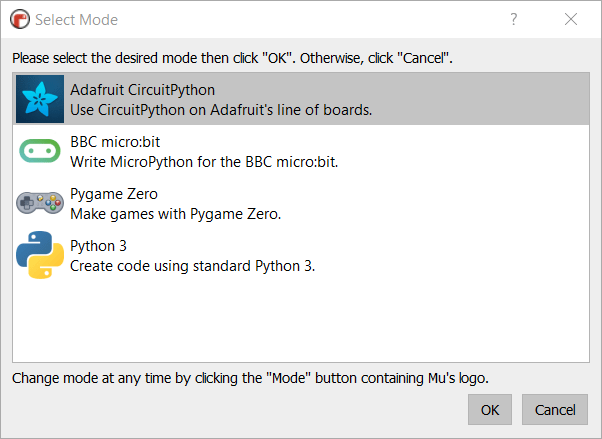
Task: Choose the Python 3 mode title
Action: (98, 246)
